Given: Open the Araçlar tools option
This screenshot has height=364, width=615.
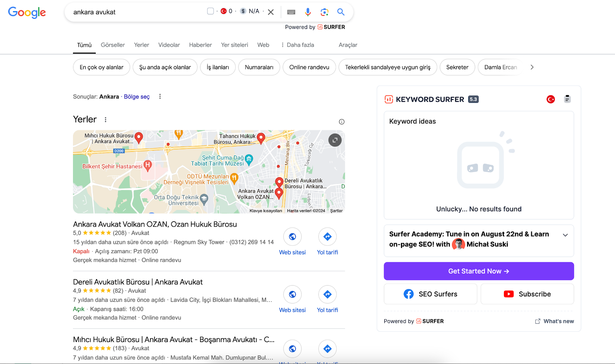Looking at the screenshot, I should [348, 45].
